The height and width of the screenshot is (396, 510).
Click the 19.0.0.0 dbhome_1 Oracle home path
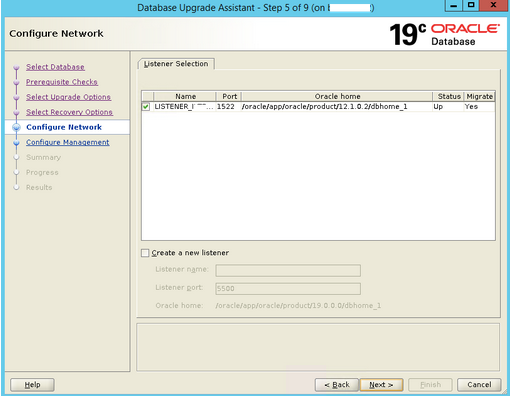[x=298, y=306]
